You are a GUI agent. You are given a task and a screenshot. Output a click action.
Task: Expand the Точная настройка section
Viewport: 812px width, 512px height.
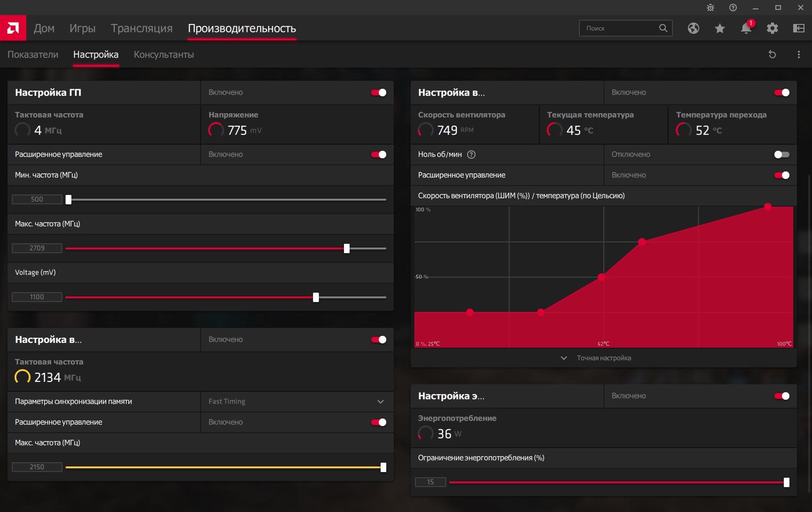(603, 358)
